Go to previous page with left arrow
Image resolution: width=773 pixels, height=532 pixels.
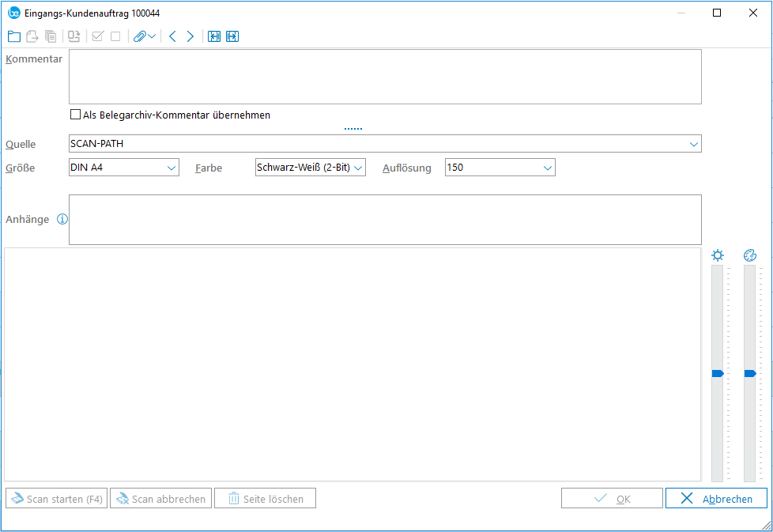(172, 36)
